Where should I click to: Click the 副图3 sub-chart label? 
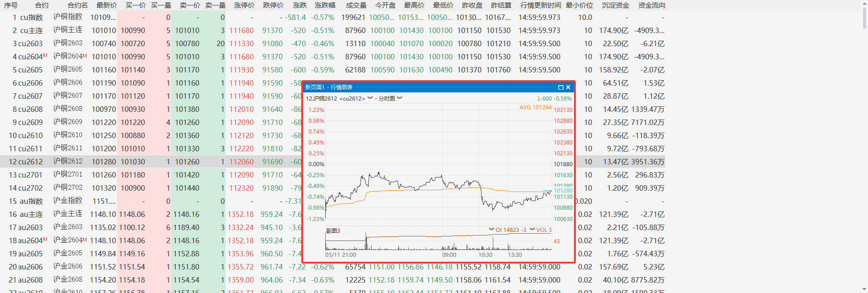pyautogui.click(x=333, y=231)
